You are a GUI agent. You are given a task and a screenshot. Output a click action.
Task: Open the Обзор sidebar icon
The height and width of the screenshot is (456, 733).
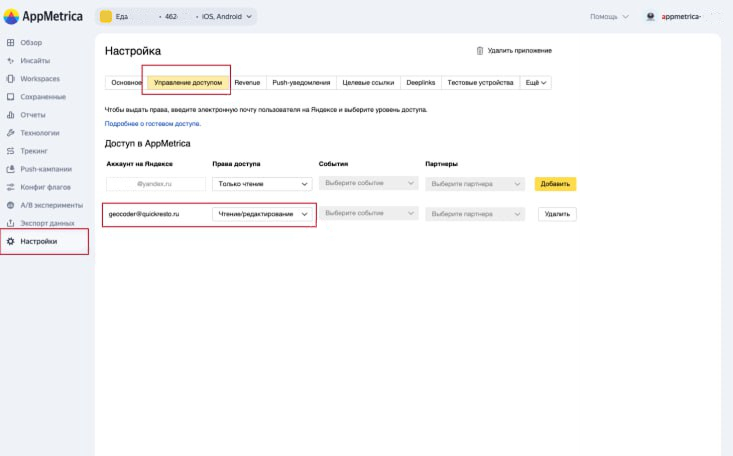point(10,44)
